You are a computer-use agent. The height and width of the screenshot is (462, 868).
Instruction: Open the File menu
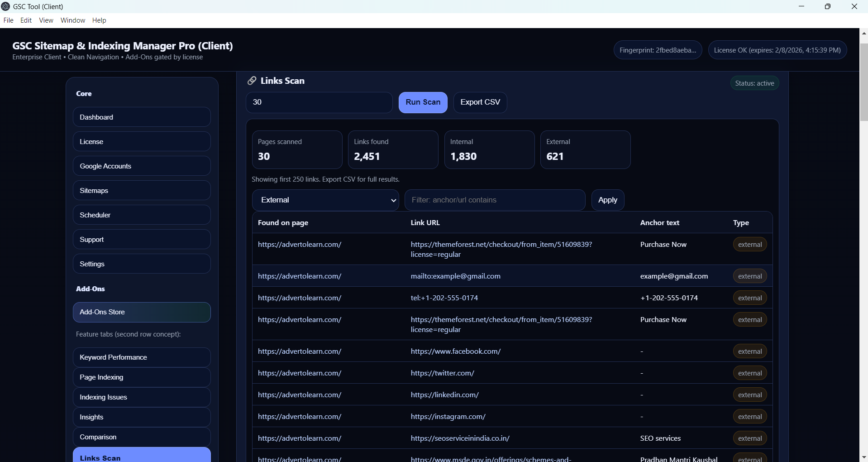point(8,20)
